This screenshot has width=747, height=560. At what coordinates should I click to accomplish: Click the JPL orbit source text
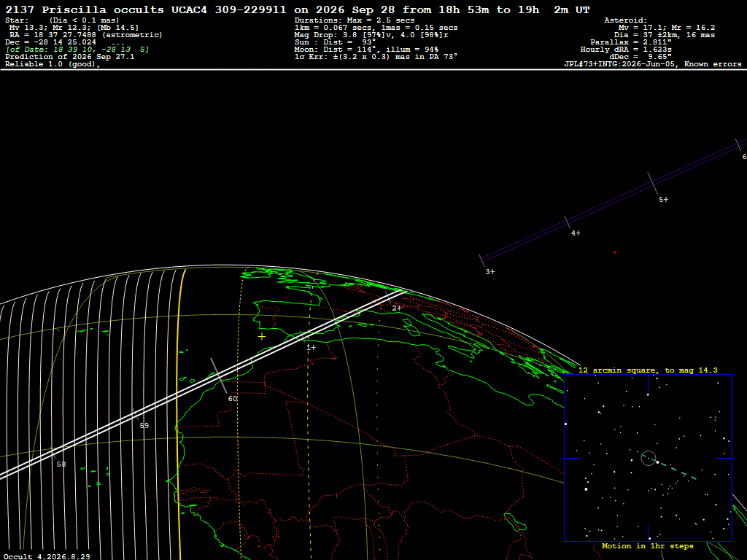(x=653, y=64)
